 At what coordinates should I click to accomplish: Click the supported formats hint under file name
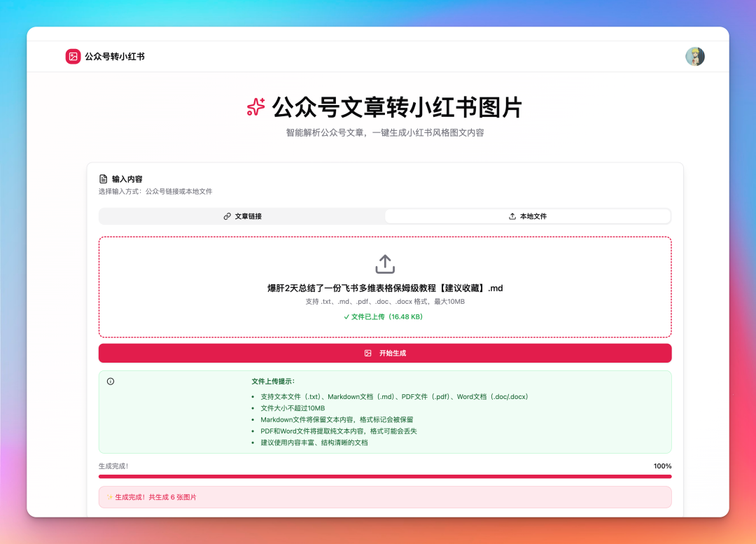coord(385,302)
